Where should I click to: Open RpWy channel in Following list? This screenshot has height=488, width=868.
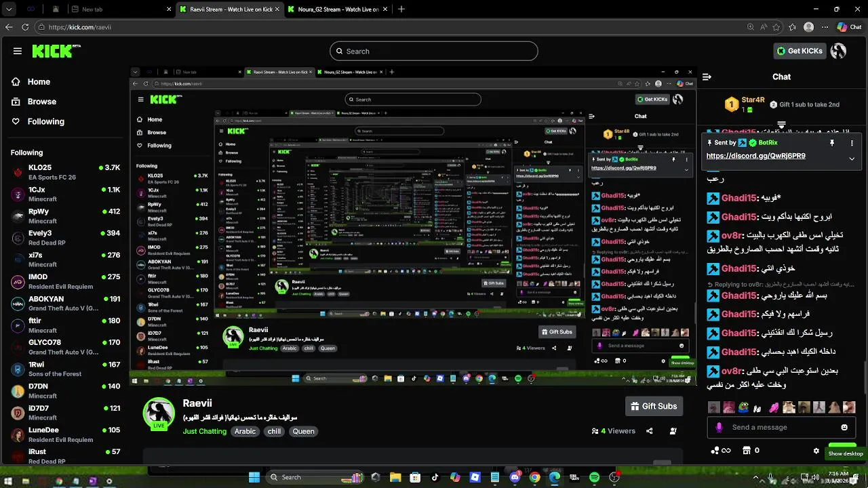[66, 216]
